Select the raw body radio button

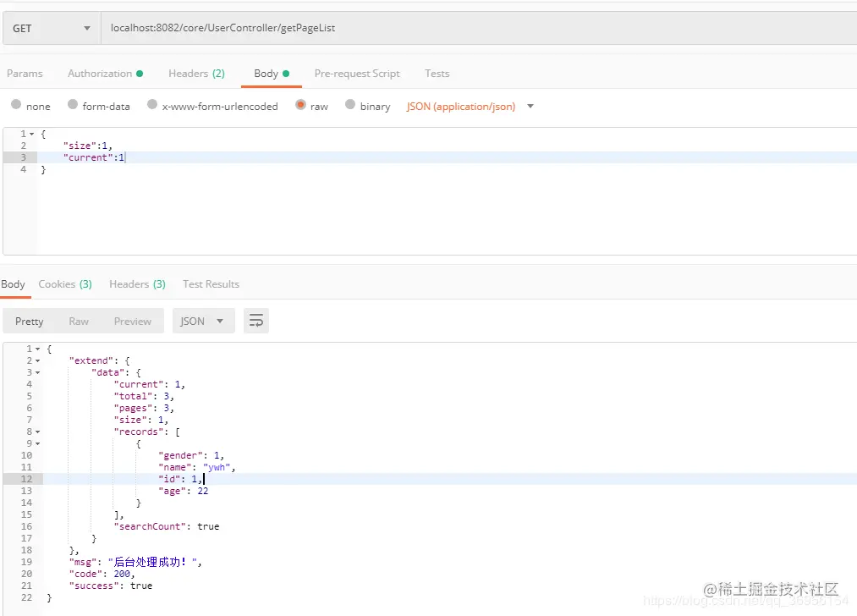click(x=300, y=104)
